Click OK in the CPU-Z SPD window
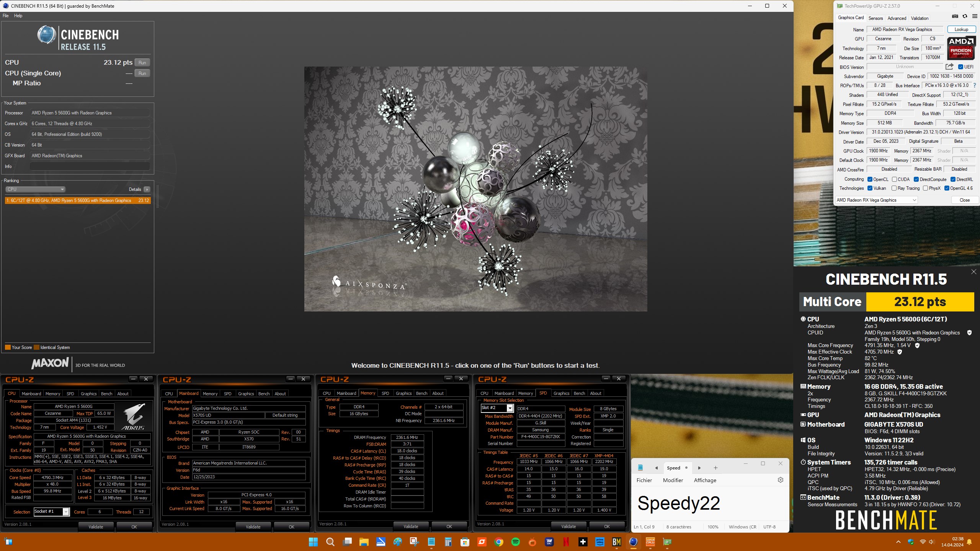 [607, 527]
